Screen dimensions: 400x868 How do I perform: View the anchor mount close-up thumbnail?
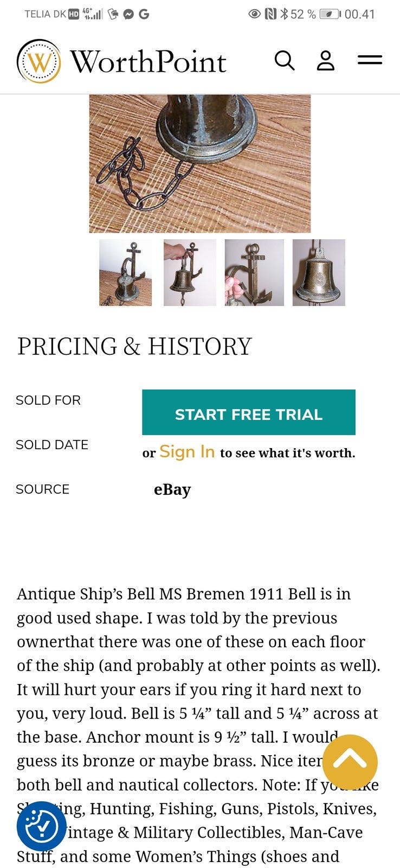tap(254, 273)
